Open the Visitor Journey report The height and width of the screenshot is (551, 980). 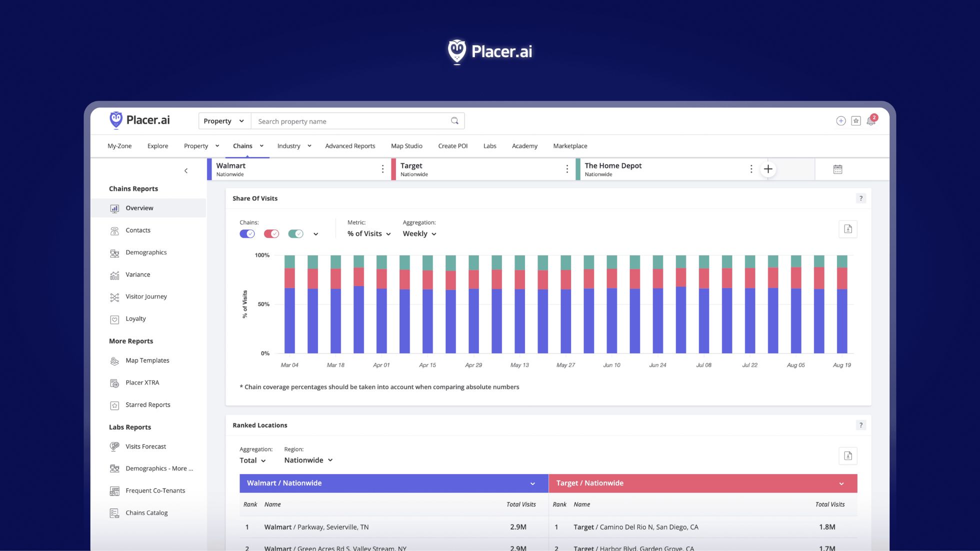[x=146, y=296]
